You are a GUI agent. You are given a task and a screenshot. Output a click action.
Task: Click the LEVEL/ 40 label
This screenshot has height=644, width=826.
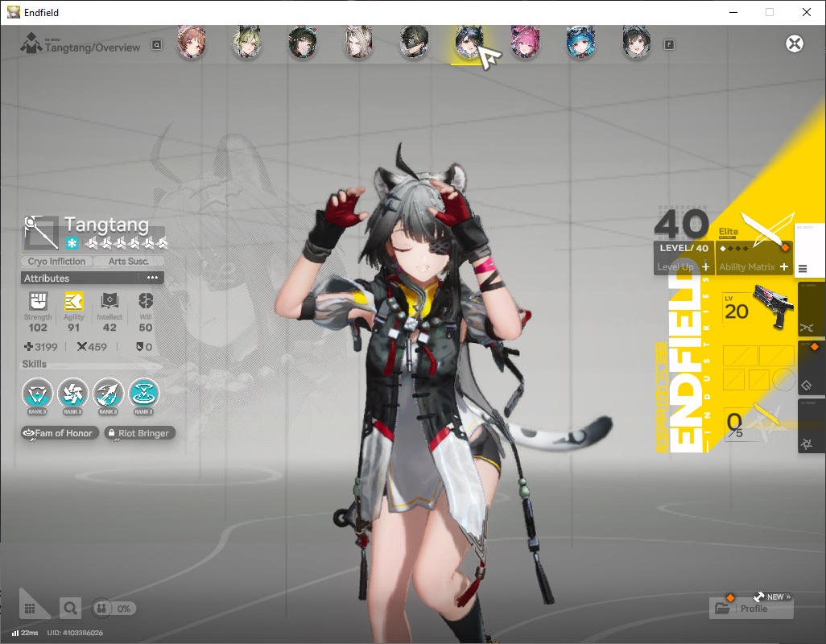[684, 249]
